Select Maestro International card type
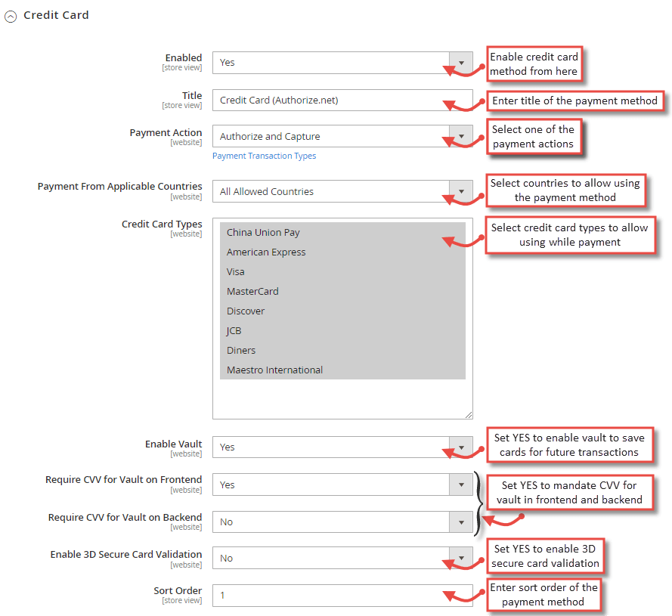The width and height of the screenshot is (672, 616). tap(274, 370)
